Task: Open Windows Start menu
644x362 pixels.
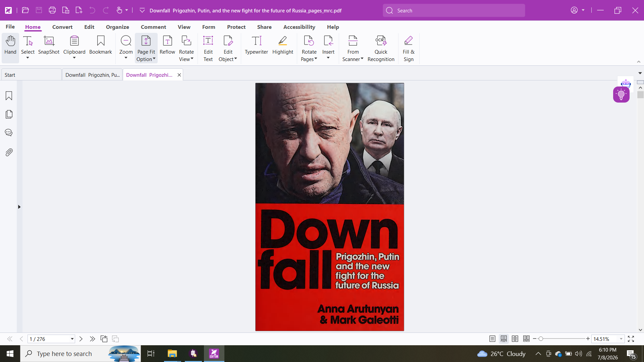Action: click(10, 354)
